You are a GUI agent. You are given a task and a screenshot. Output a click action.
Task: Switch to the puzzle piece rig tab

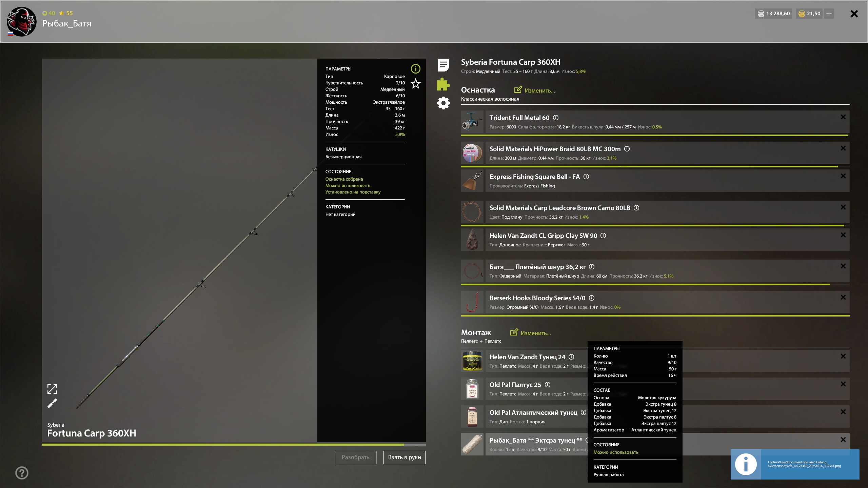pos(443,84)
